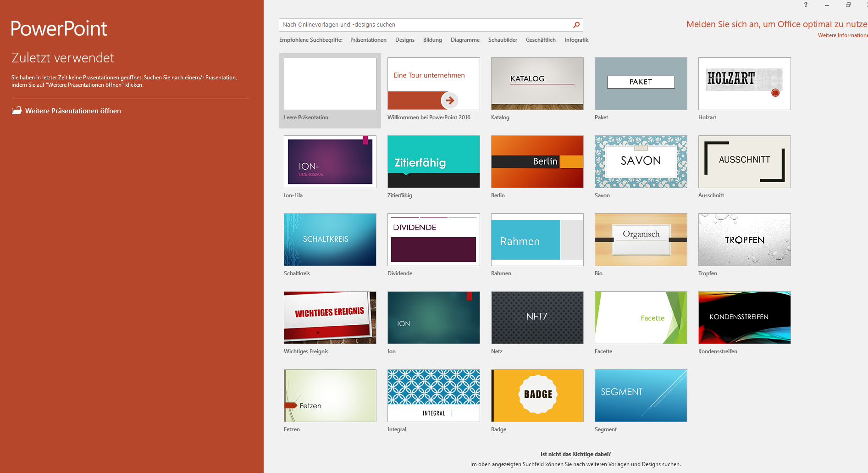Click the "Melden Sie sich an" sign-in link
This screenshot has height=473, width=868.
pos(774,24)
